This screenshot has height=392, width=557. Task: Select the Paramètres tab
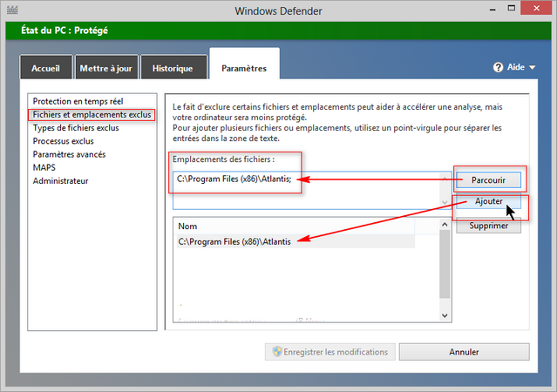(244, 65)
